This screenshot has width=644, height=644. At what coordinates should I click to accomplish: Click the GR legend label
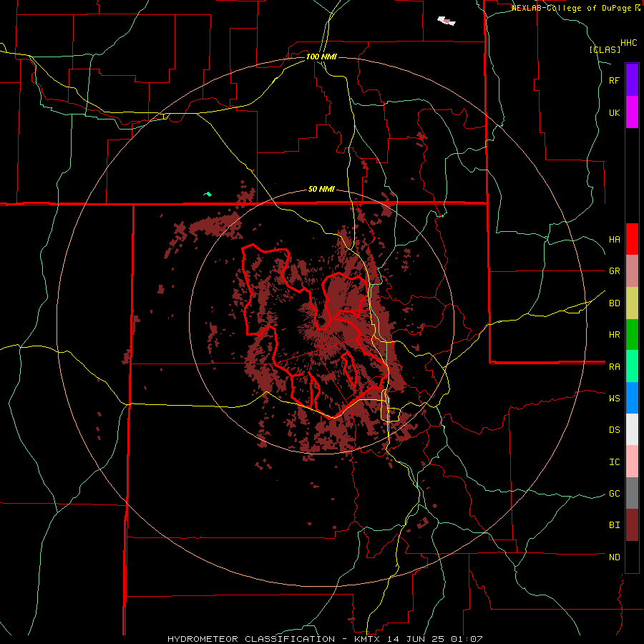[x=615, y=271]
